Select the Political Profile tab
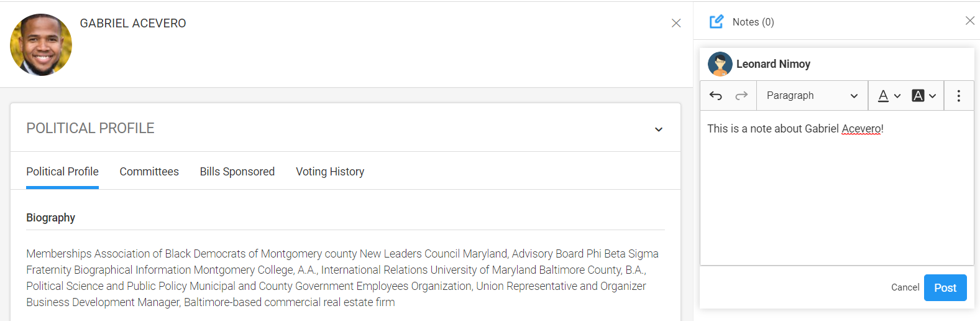The height and width of the screenshot is (321, 980). click(62, 172)
